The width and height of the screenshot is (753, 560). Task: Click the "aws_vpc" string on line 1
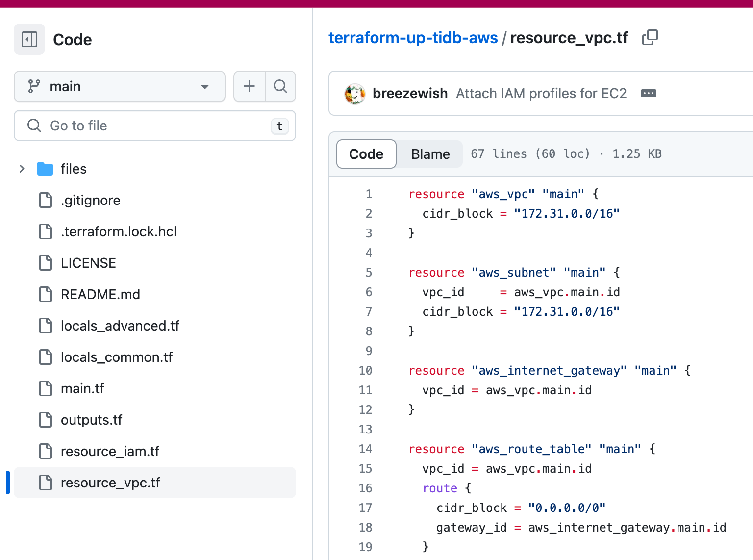point(503,194)
